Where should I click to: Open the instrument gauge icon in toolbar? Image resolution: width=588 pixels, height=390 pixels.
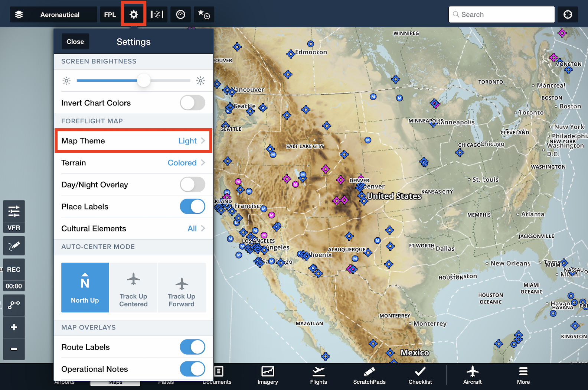click(x=181, y=14)
